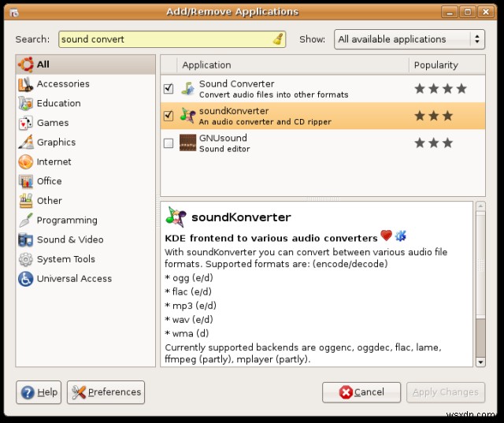Click the window menu icon in title bar
Image resolution: width=504 pixels, height=423 pixels.
point(14,13)
